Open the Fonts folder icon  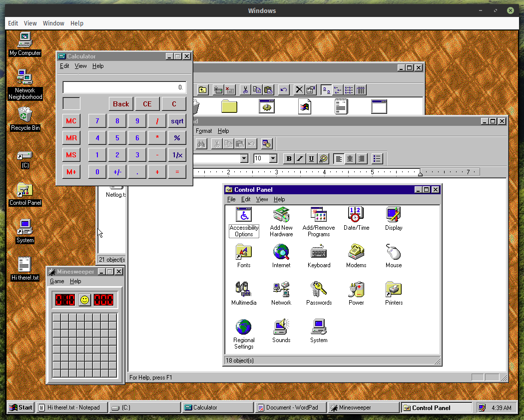pyautogui.click(x=244, y=256)
